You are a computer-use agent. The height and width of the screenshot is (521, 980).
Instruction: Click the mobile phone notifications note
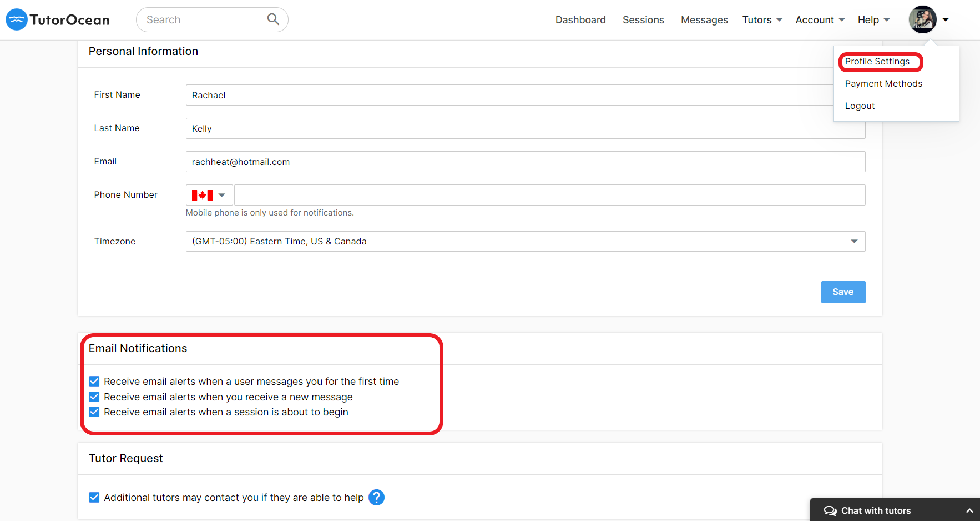pyautogui.click(x=270, y=213)
